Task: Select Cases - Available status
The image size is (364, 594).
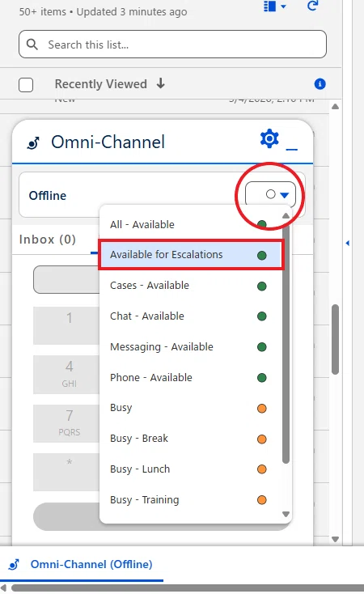Action: pyautogui.click(x=191, y=285)
